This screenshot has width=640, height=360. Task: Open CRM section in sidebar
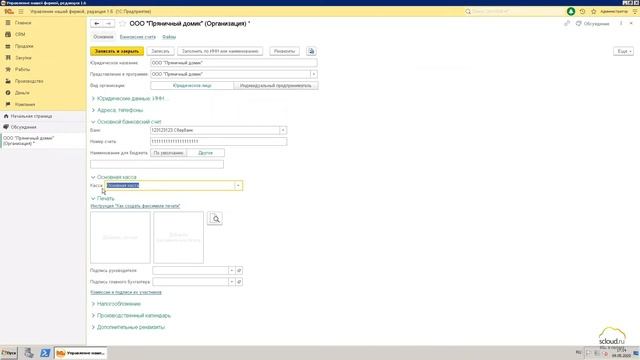[19, 34]
